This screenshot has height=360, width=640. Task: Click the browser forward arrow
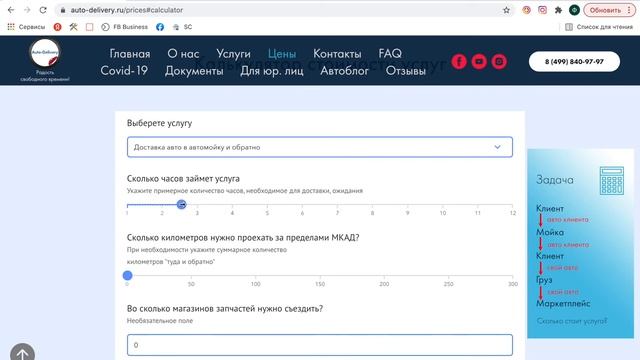[27, 10]
